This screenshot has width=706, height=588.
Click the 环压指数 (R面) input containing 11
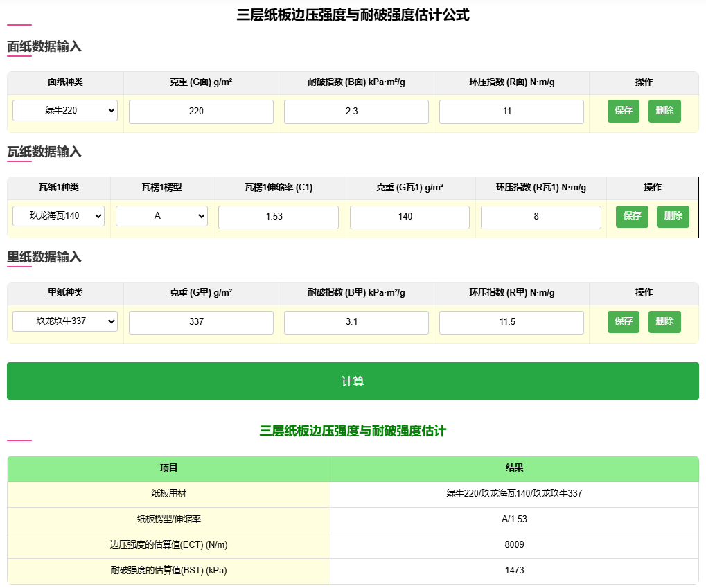click(x=511, y=110)
